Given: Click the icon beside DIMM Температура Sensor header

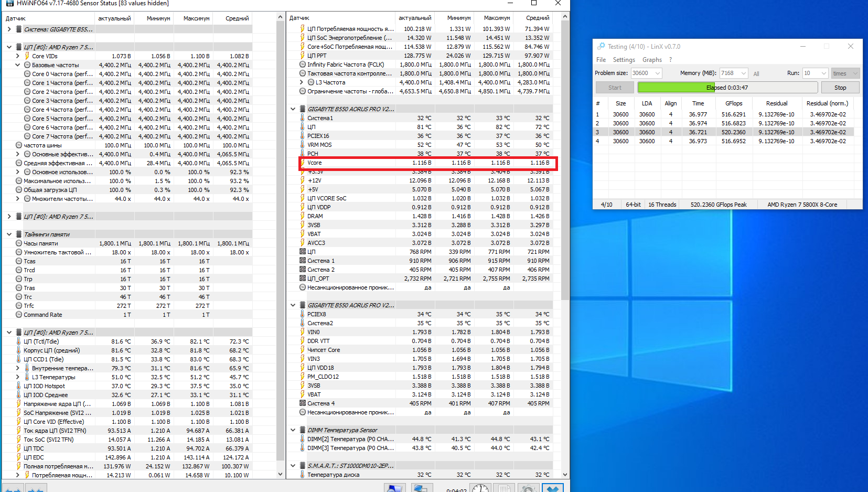Looking at the screenshot, I should pyautogui.click(x=303, y=430).
